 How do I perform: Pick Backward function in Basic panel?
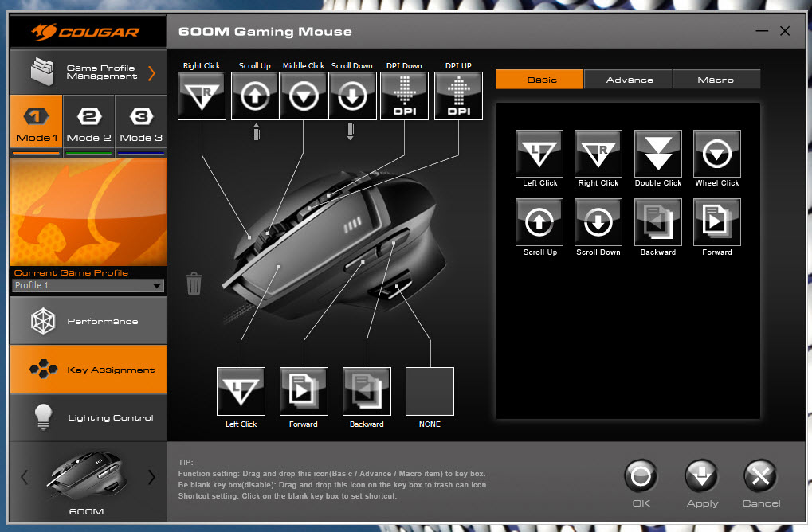(658, 222)
